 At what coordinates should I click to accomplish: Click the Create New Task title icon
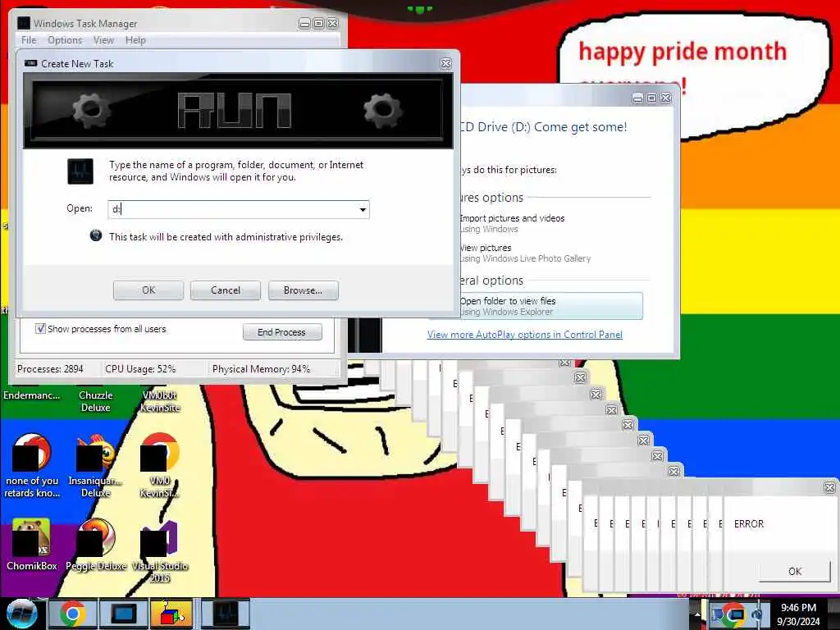(30, 63)
